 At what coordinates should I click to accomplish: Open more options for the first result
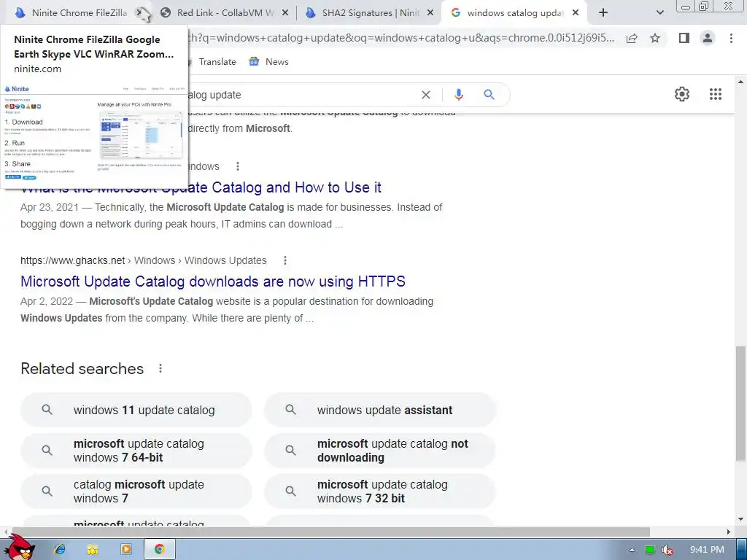(x=238, y=166)
